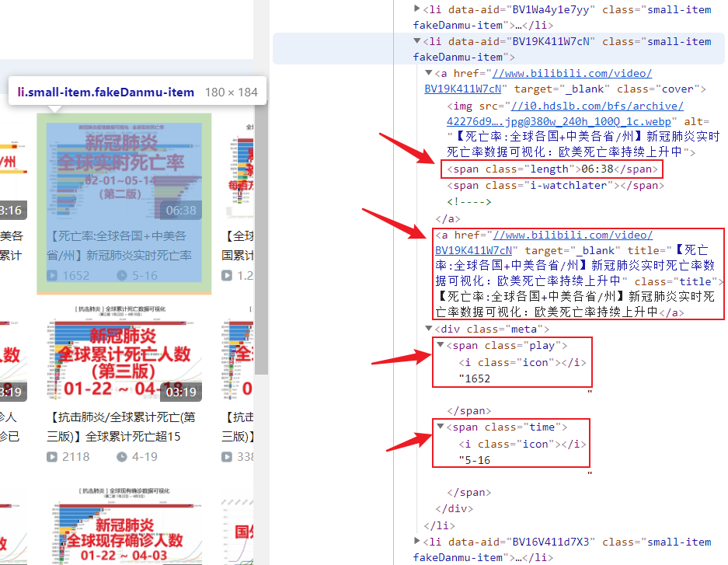Image resolution: width=728 pixels, height=565 pixels.
Task: Open the title anchor's bilibili video link
Action: coord(544,242)
